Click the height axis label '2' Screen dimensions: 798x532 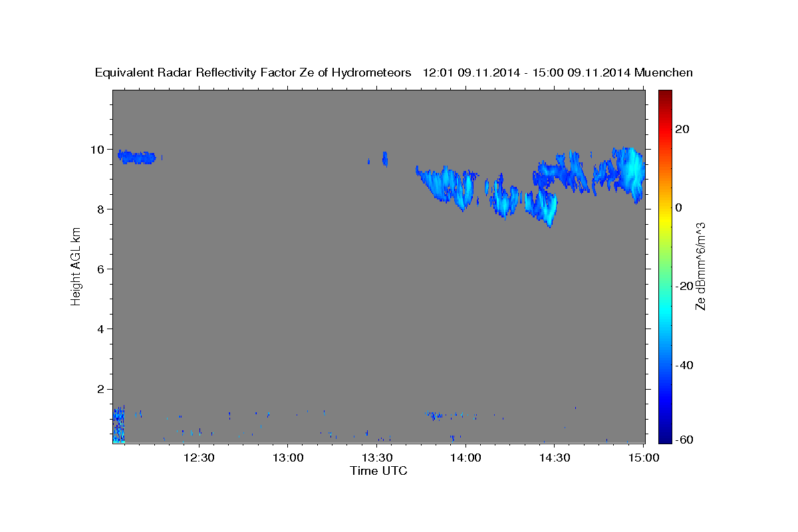pos(100,388)
